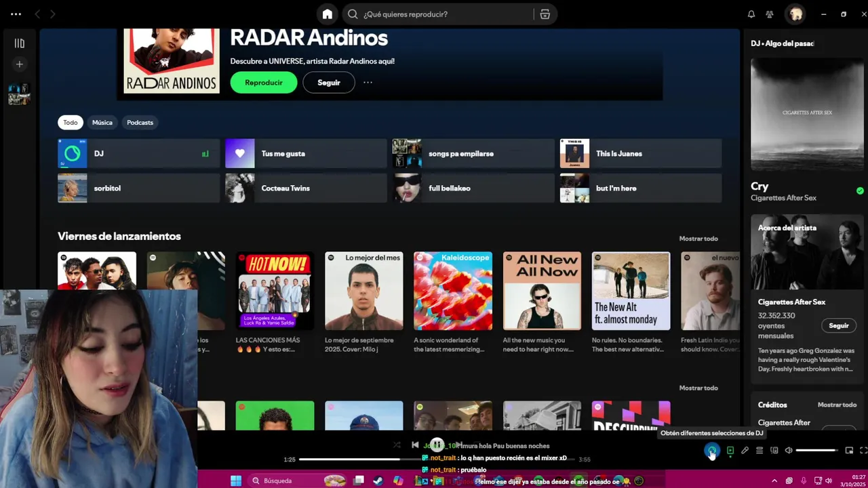Go to Spotify Home via house icon
Image resolution: width=868 pixels, height=488 pixels.
point(328,14)
